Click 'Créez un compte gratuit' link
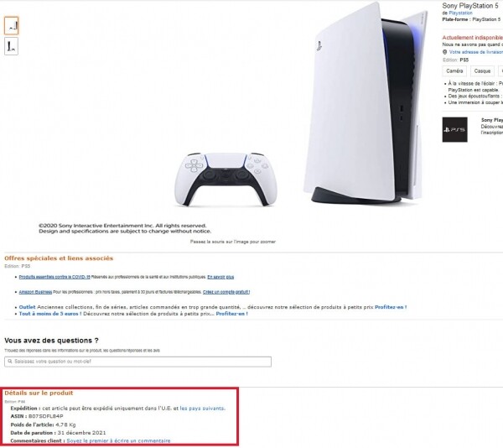The image size is (503, 448). click(226, 292)
